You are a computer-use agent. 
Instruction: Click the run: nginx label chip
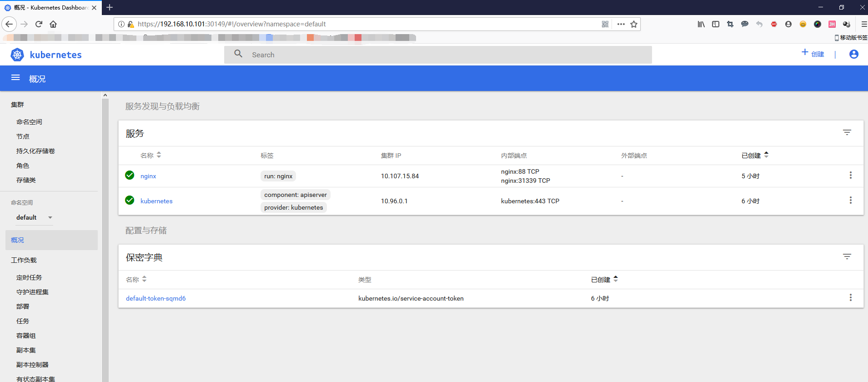(x=278, y=176)
